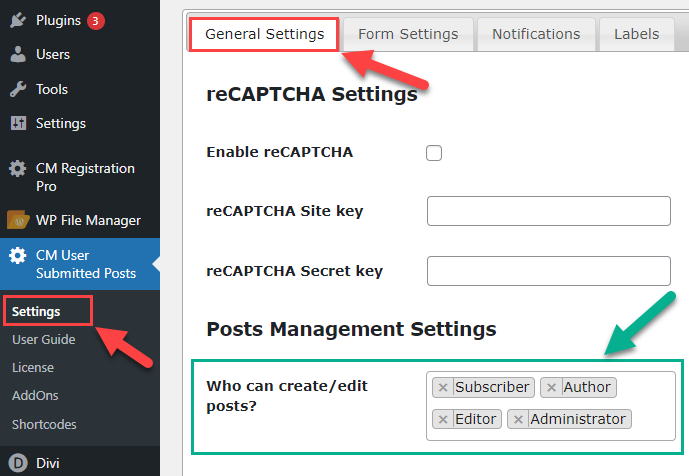Open the User Guide submenu link

pyautogui.click(x=44, y=340)
